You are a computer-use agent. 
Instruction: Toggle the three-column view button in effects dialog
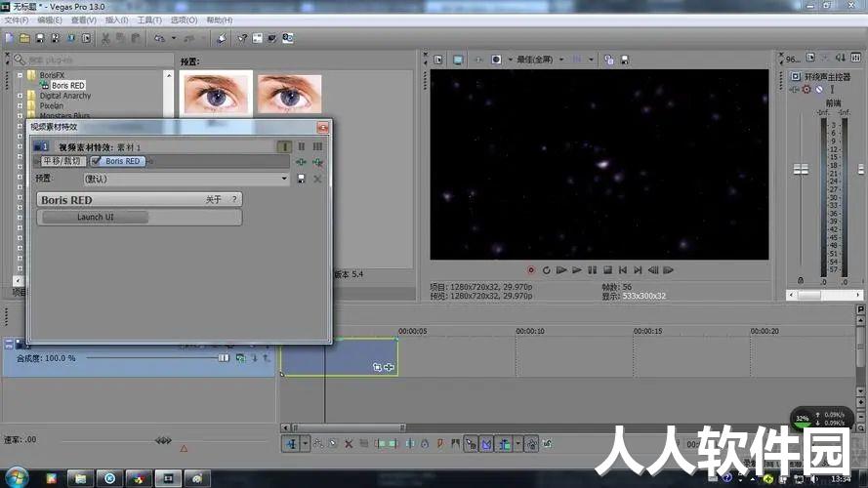point(317,146)
